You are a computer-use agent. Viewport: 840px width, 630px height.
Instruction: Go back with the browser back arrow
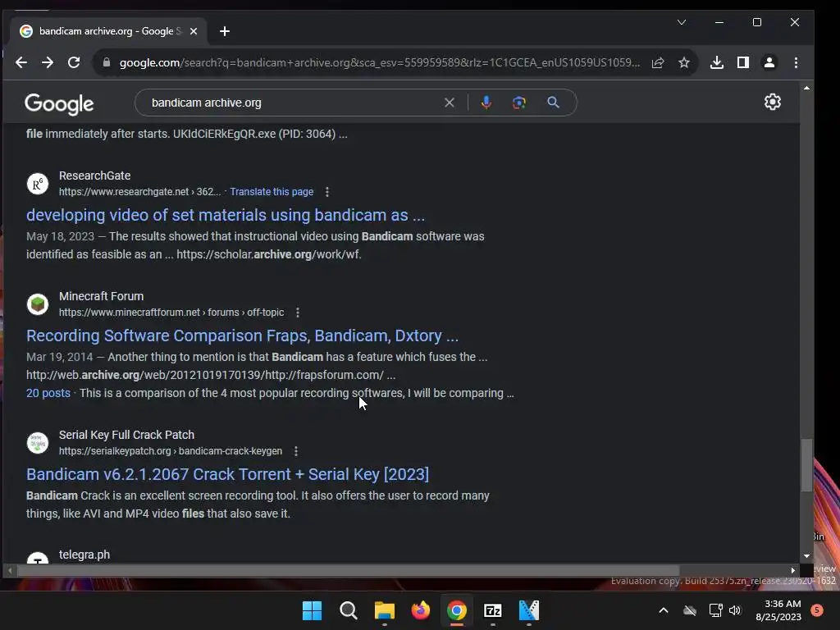click(x=21, y=62)
